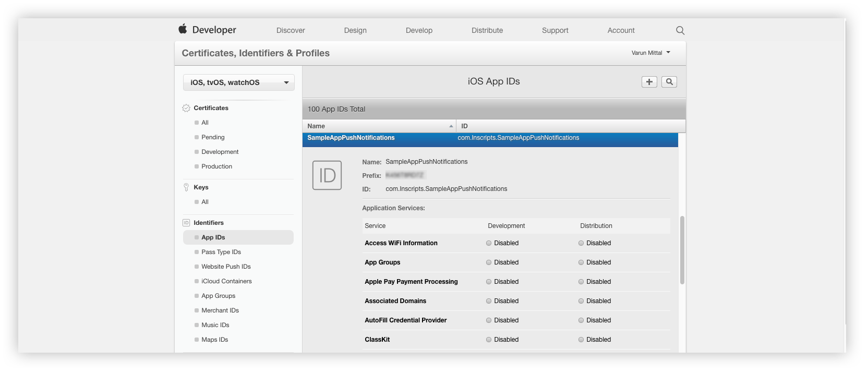
Task: Click the Certificates section seal icon
Action: (x=186, y=108)
